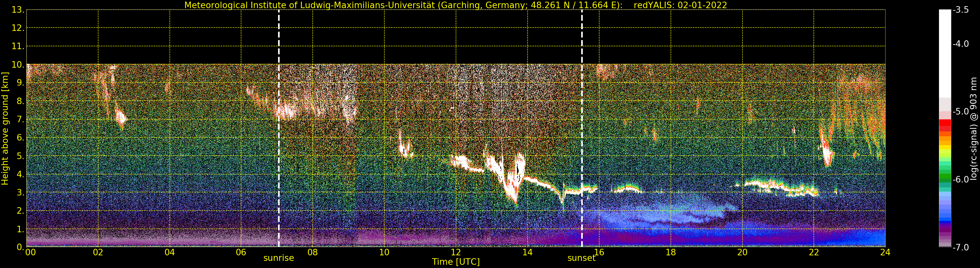Click the height axis tick label 4

[20, 174]
